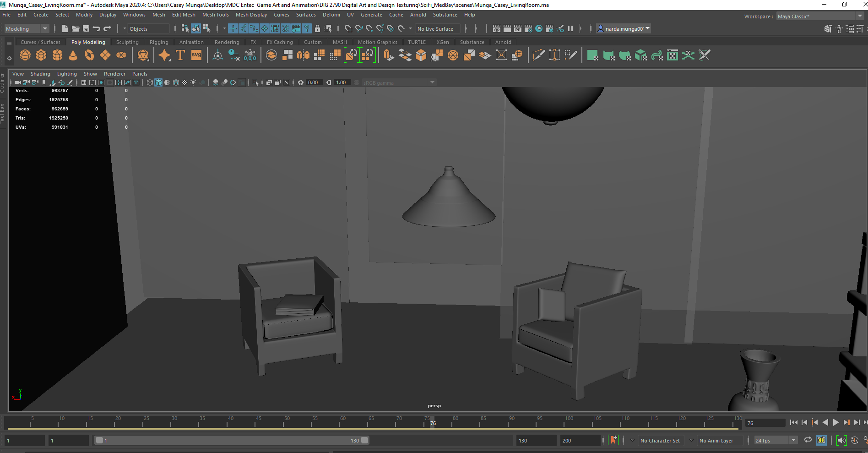
Task: Create a polygon plane from shelf
Action: (105, 55)
